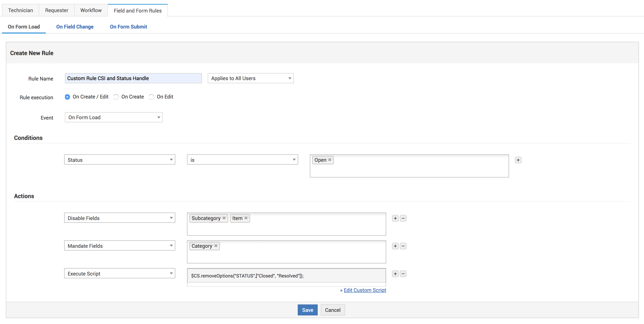Remove the Category tag
Viewport: 644px width, 324px height.
[x=216, y=246]
